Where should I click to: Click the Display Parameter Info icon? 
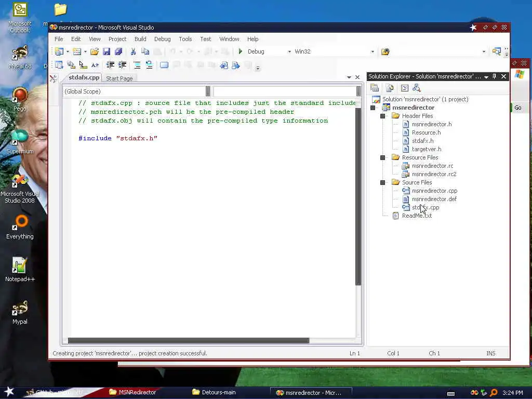71,65
